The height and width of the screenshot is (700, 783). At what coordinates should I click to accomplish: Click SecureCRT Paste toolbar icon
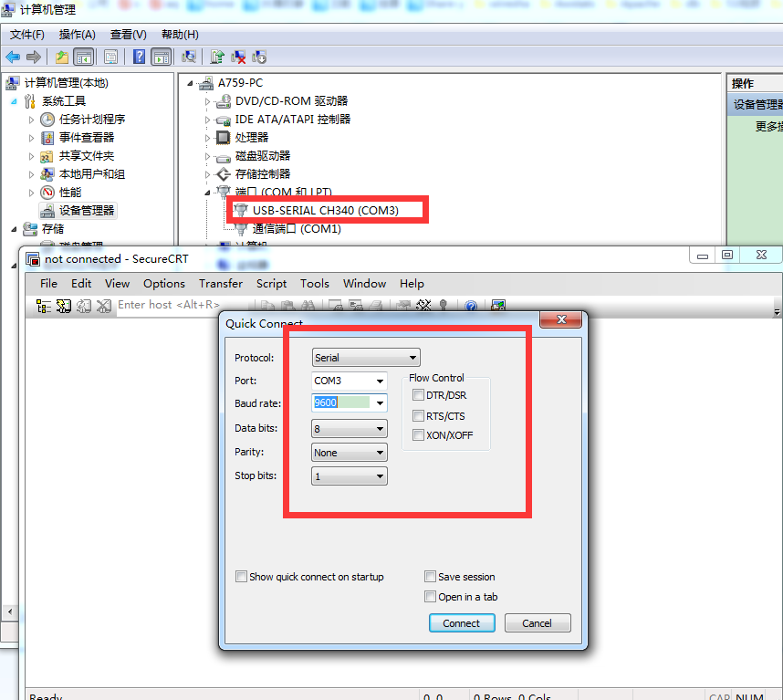coord(287,305)
